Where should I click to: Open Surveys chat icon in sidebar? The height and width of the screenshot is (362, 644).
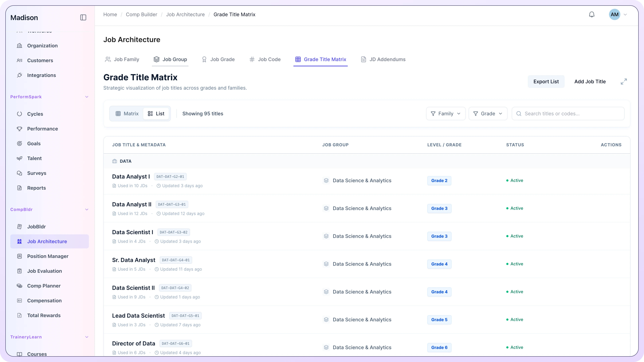tap(19, 173)
